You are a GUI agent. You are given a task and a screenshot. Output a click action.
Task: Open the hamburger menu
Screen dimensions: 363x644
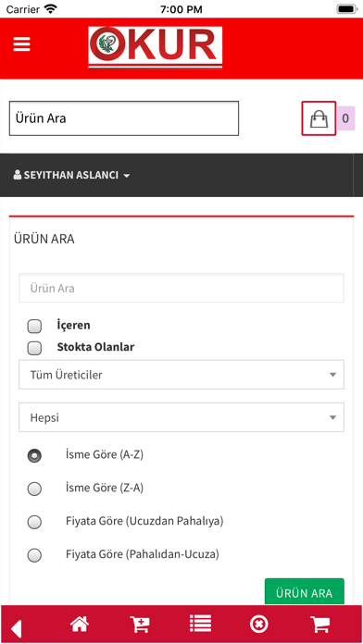pyautogui.click(x=22, y=44)
